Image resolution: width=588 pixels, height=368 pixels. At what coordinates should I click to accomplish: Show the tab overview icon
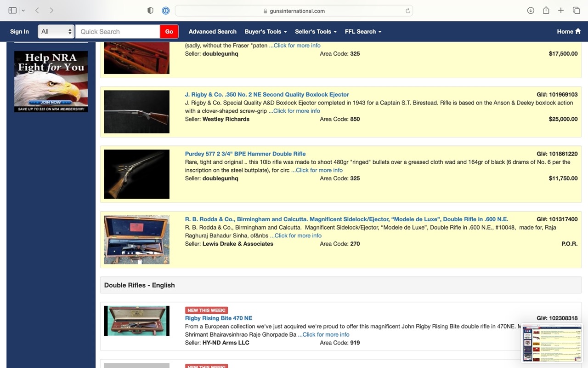[576, 10]
